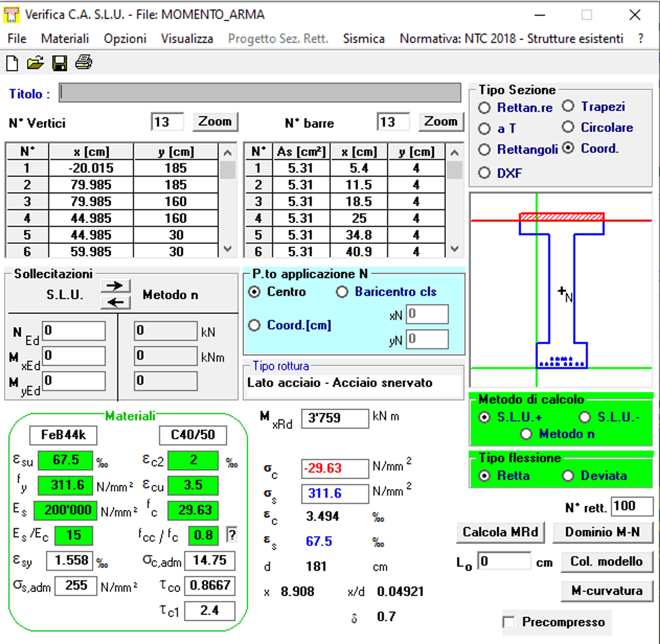660x644 pixels.
Task: Click the vertices table scroll down arrow
Action: click(x=228, y=249)
